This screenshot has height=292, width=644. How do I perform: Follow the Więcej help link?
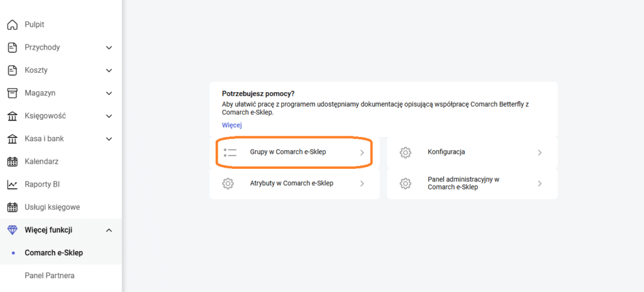point(232,125)
